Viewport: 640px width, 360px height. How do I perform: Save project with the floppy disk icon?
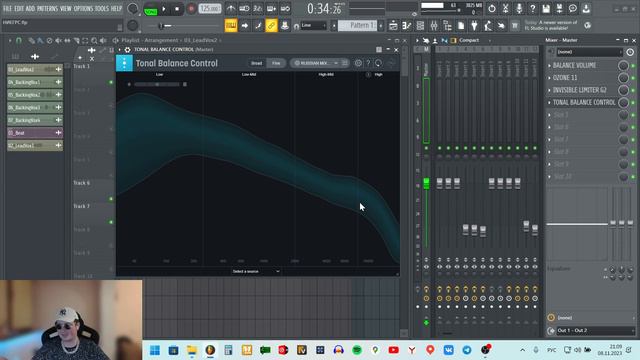546,9
